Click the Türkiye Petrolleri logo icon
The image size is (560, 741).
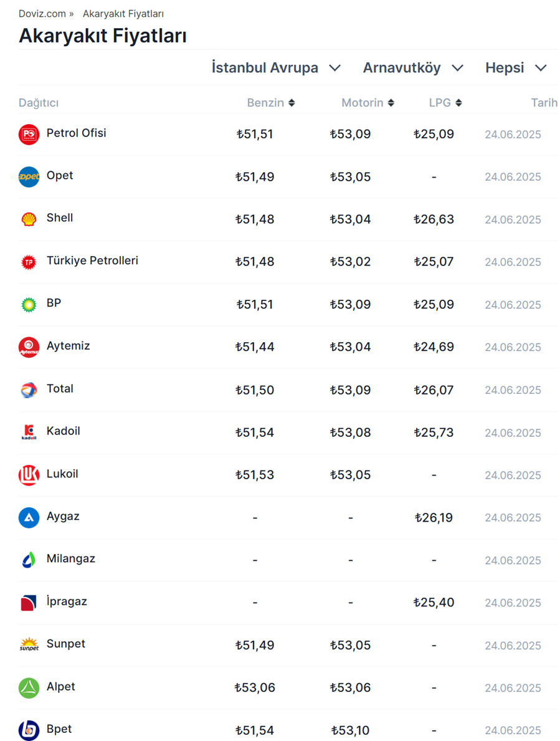pos(29,262)
